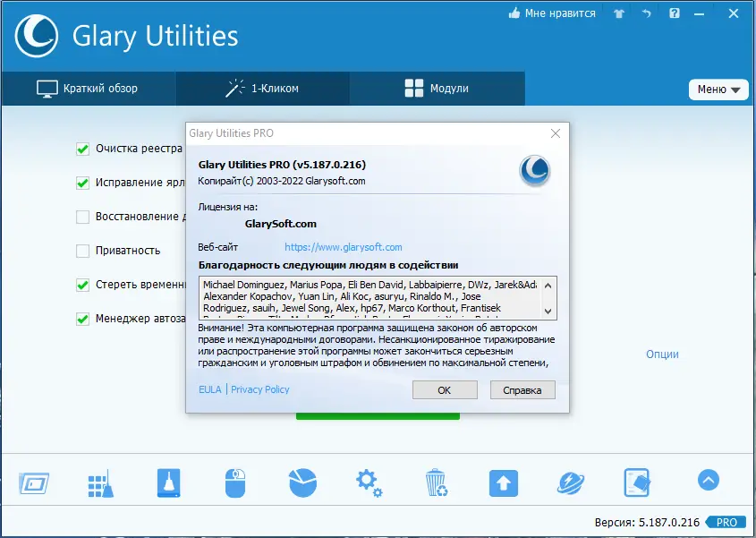This screenshot has height=538, width=756.
Task: Open help via the question mark icon
Action: coord(672,13)
